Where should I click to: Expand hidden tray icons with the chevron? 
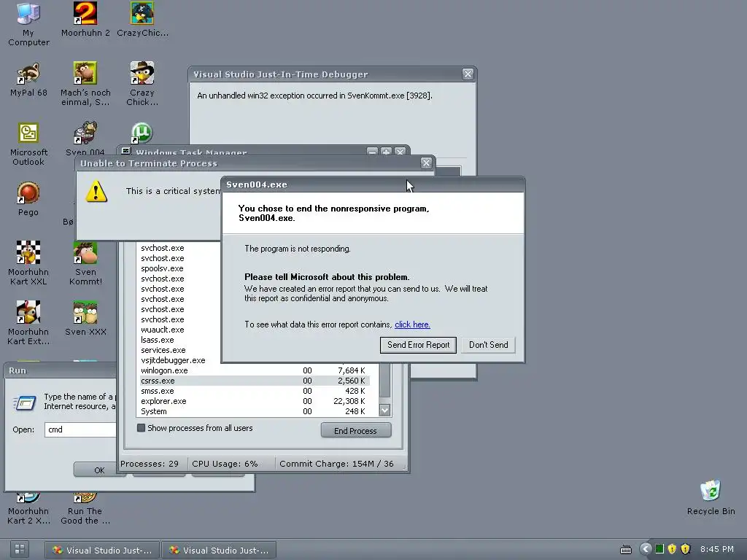(x=646, y=549)
